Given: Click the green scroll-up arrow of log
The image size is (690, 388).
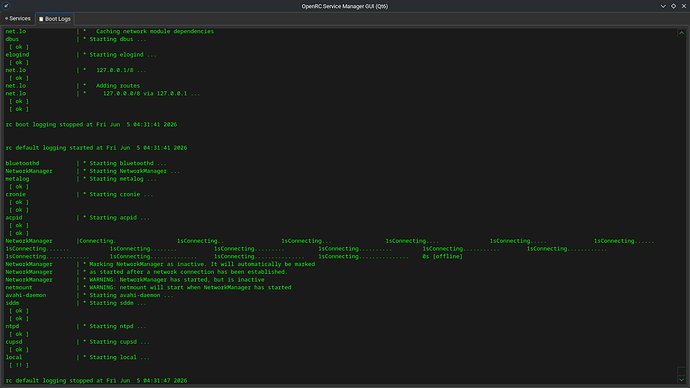Looking at the screenshot, I should pos(681,33).
